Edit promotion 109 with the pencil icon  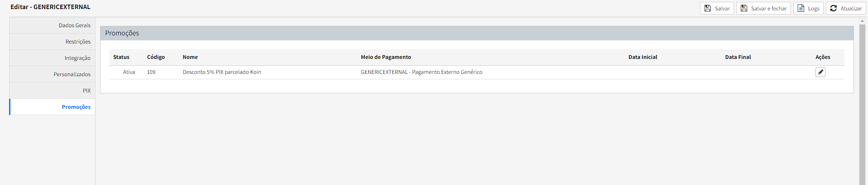(820, 72)
